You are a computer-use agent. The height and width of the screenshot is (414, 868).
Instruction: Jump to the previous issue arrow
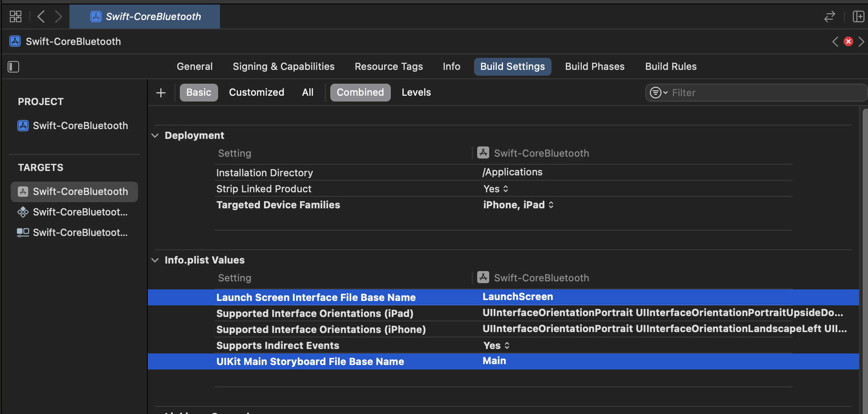835,41
